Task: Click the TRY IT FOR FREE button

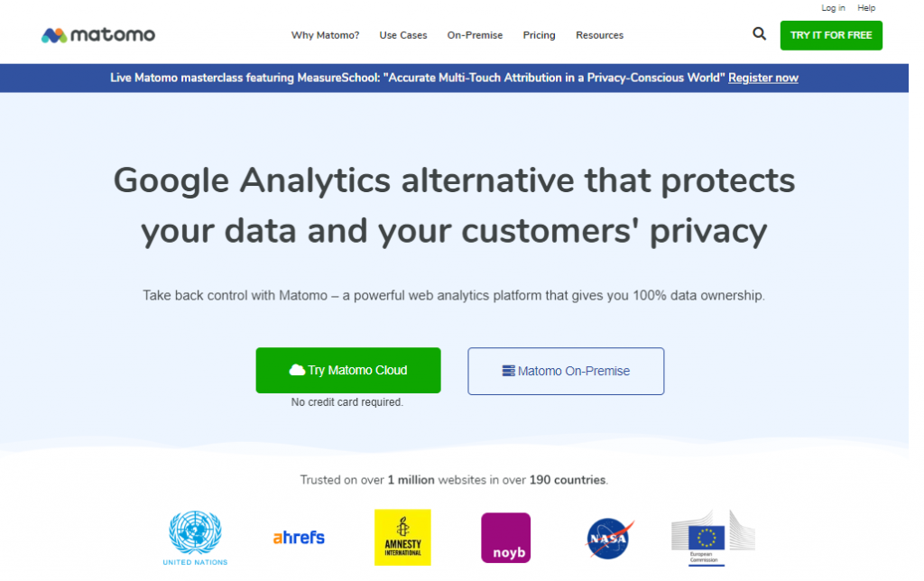Action: [831, 35]
